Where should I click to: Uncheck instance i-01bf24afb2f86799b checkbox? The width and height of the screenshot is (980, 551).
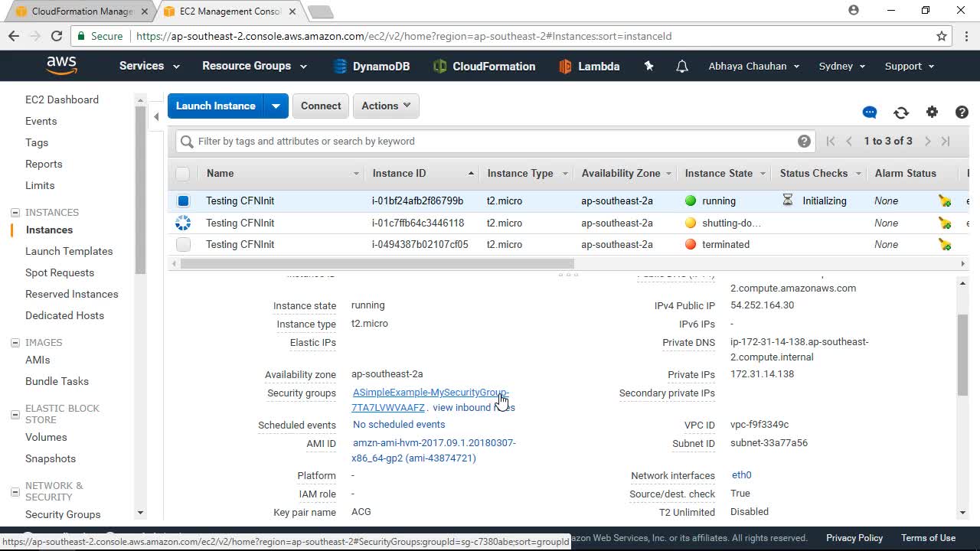point(183,201)
